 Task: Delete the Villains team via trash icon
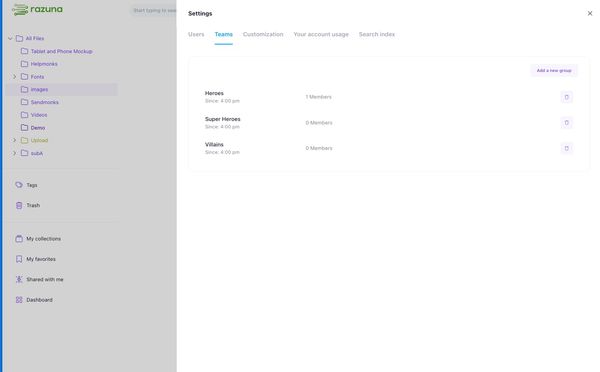566,148
